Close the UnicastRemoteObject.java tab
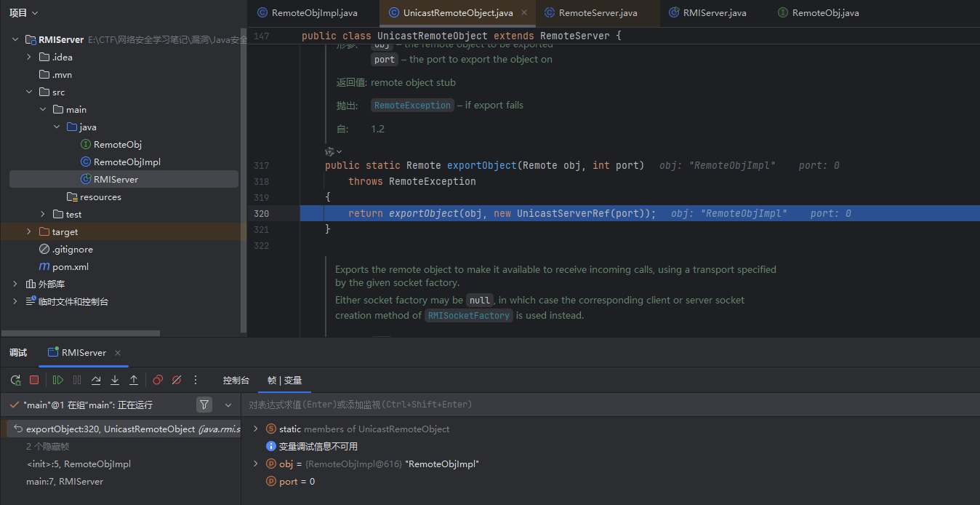The height and width of the screenshot is (505, 980). [x=524, y=12]
